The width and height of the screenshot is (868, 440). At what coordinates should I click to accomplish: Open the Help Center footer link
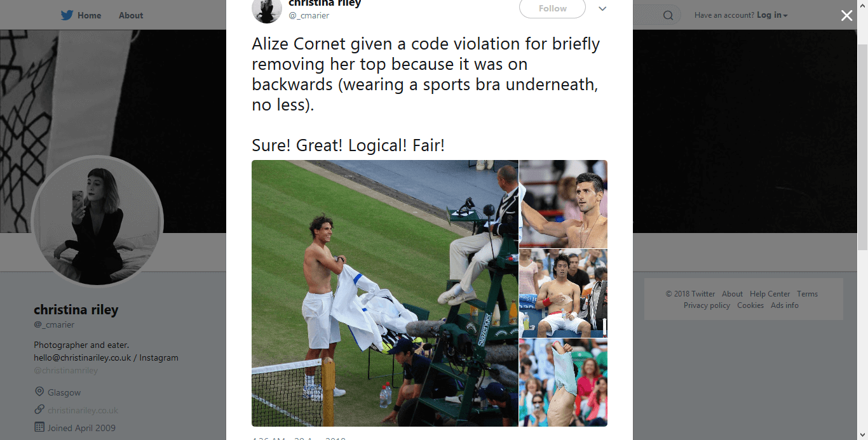tap(770, 294)
